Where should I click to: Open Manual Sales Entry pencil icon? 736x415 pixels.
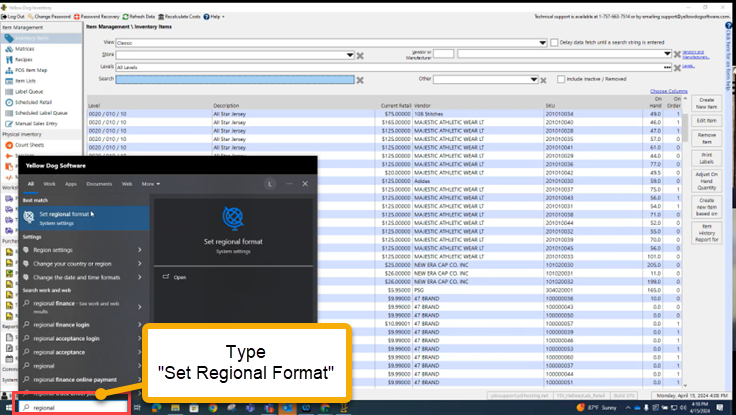click(9, 123)
